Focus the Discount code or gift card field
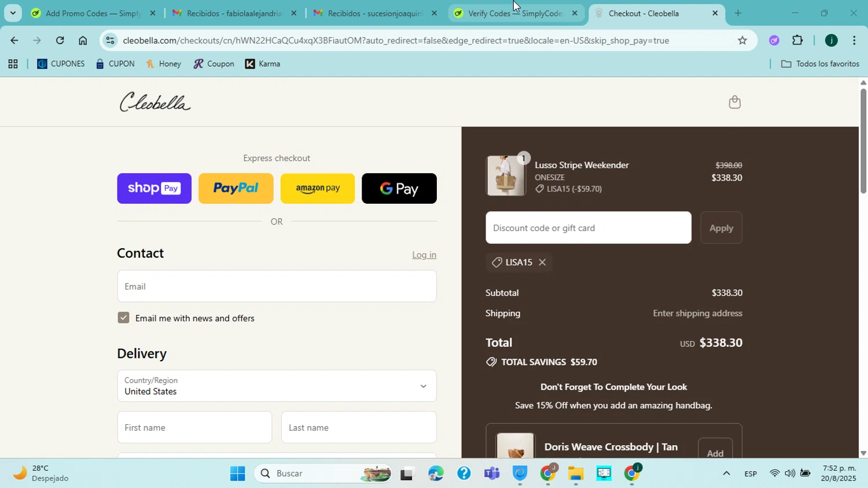 pyautogui.click(x=589, y=228)
